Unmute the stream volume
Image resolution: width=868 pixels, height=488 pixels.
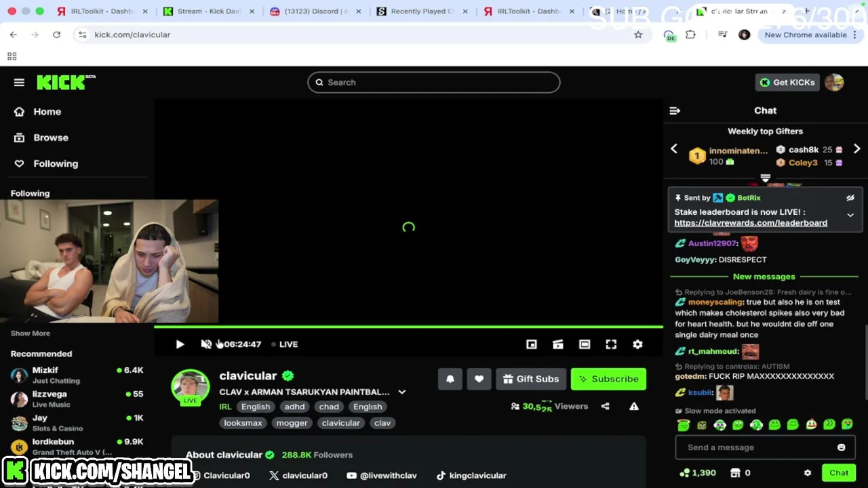pyautogui.click(x=206, y=344)
